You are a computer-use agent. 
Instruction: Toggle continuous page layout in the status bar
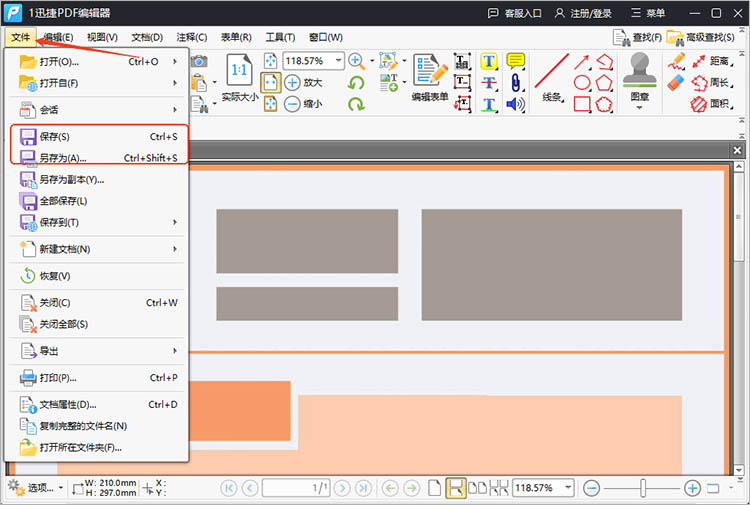pos(455,488)
